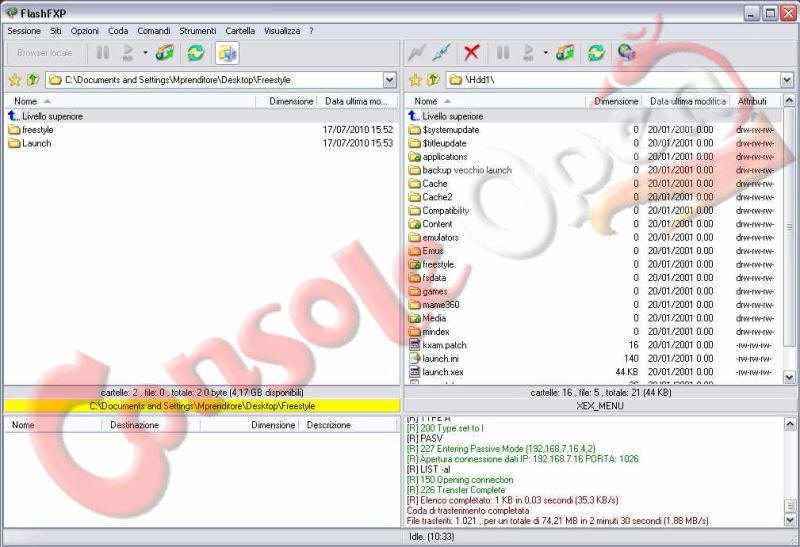The width and height of the screenshot is (800, 547).
Task: Sort local pane by Dimensione column
Action: click(x=286, y=101)
